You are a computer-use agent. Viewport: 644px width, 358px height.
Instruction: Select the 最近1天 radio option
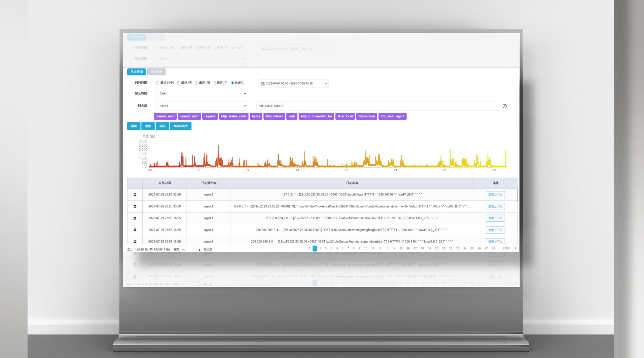179,83
